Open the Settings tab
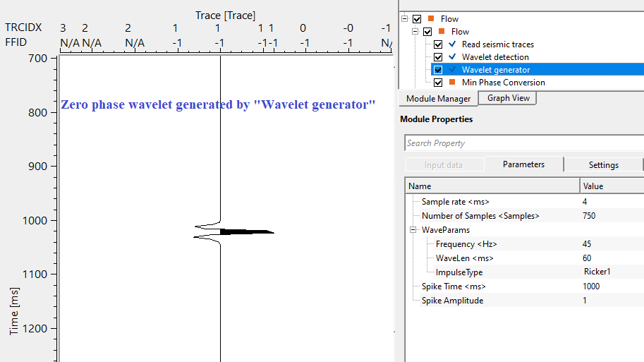Viewport: 644px width, 362px height. tap(603, 164)
